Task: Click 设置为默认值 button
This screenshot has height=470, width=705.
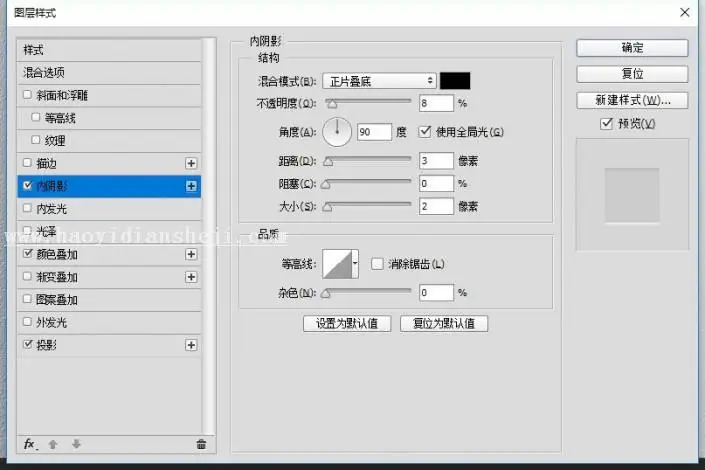Action: [347, 323]
